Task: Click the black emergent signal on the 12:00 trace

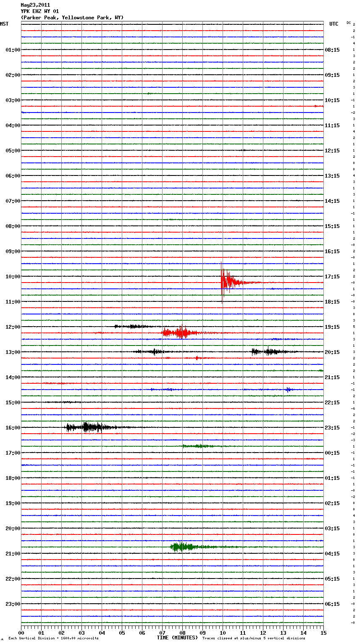Action: pyautogui.click(x=134, y=326)
